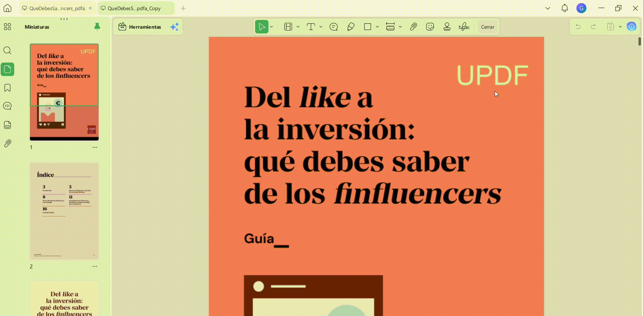Select the measurement tool
The height and width of the screenshot is (316, 644).
[x=390, y=27]
